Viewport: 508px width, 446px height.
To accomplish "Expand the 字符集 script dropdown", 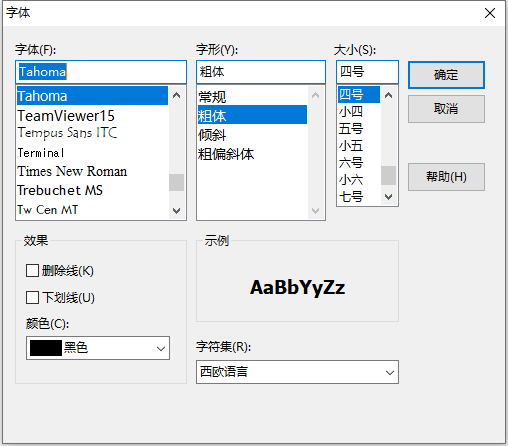I will [x=297, y=372].
